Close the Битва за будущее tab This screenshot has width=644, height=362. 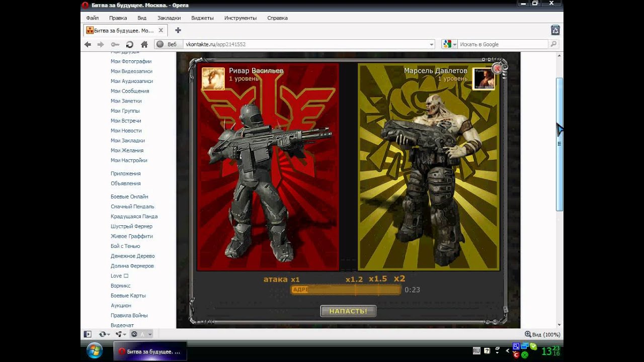[162, 31]
